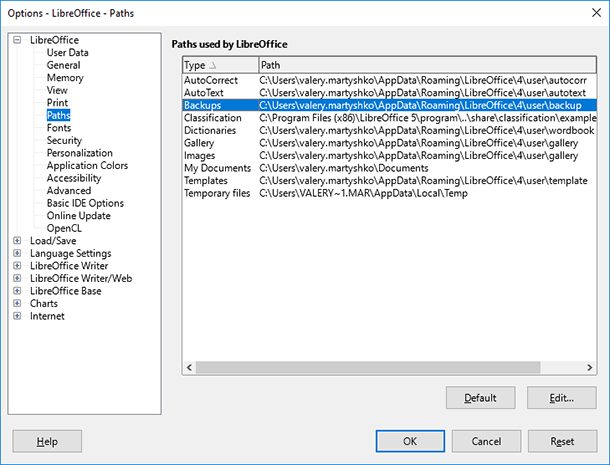Cancel the Options dialog
Viewport: 610px width, 465px height.
click(486, 441)
